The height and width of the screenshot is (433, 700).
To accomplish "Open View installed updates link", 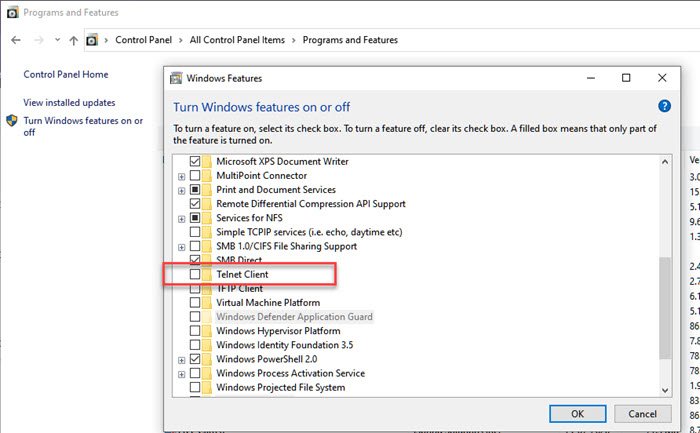I will pos(69,102).
